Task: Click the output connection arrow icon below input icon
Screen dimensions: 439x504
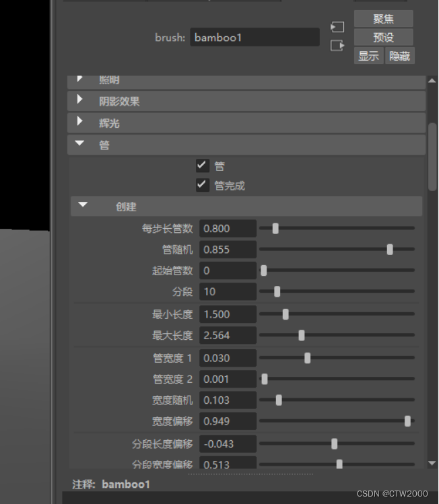Action: pos(337,45)
